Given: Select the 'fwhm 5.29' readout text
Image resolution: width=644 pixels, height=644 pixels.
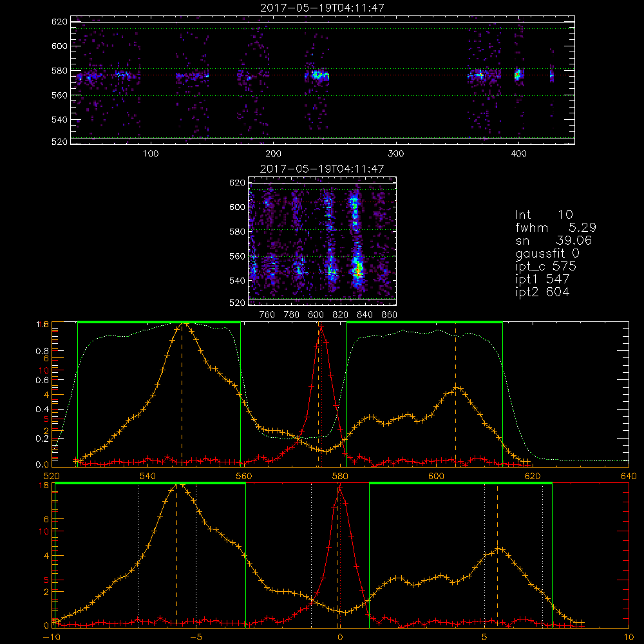Looking at the screenshot, I should (x=556, y=227).
